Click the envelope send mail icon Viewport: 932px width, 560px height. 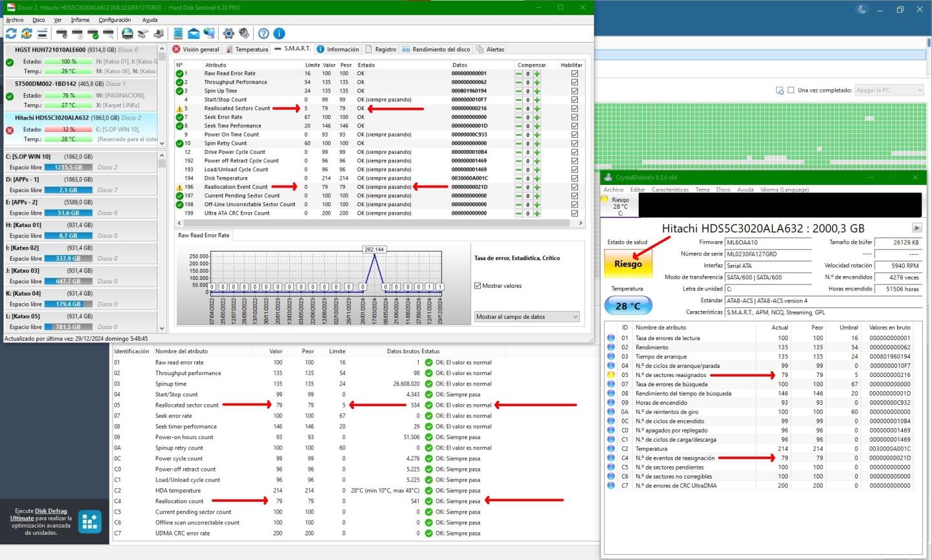[x=194, y=34]
